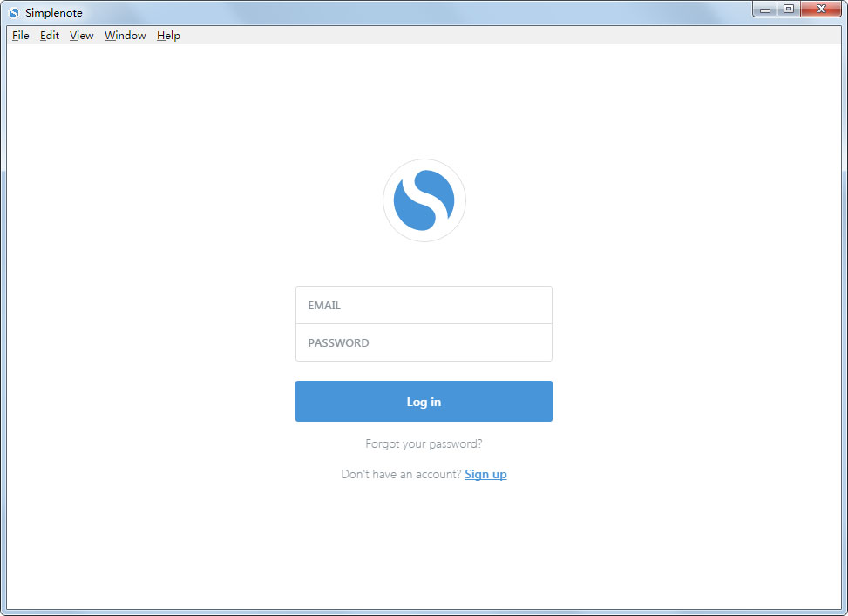Open the Help menu

(x=168, y=36)
